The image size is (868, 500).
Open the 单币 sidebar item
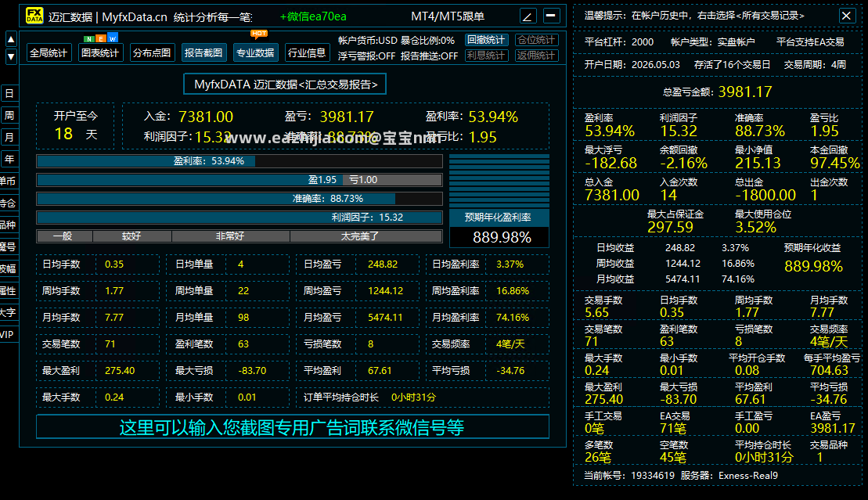(x=9, y=181)
